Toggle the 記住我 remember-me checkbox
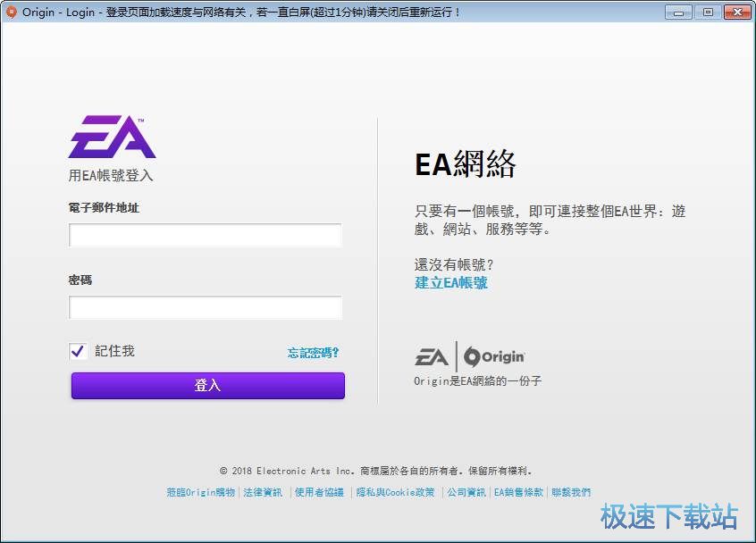756x543 pixels. click(x=78, y=351)
